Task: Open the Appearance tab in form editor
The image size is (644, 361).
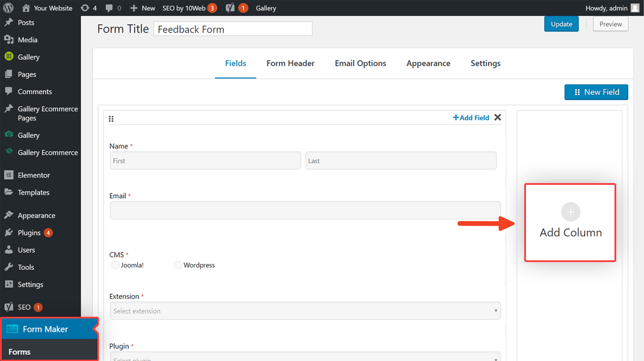Action: pos(428,63)
